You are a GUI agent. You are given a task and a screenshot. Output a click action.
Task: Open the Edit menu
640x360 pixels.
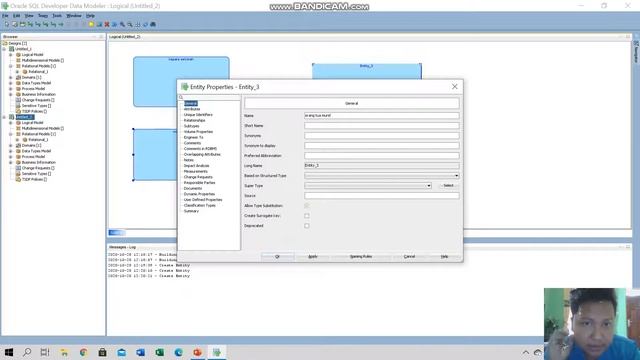16,16
